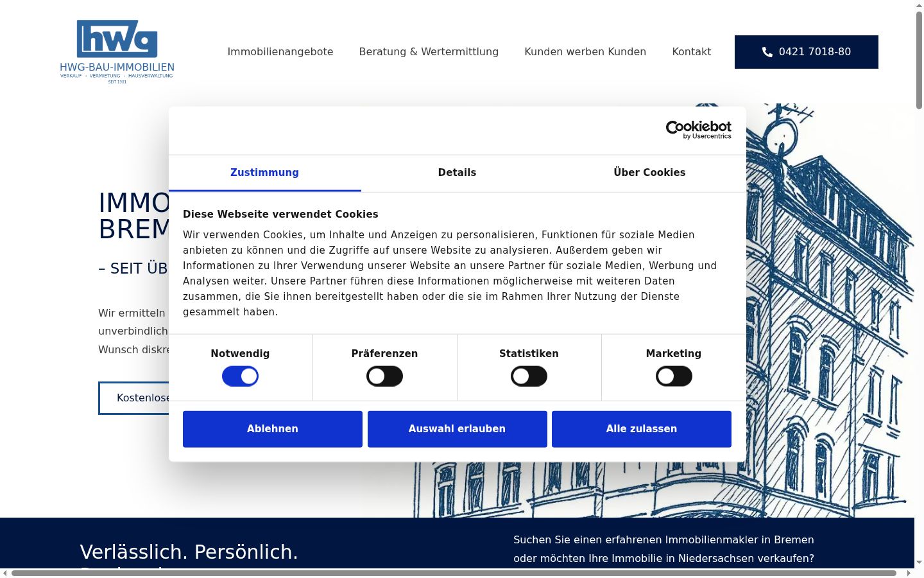Open the Details tab

coord(457,173)
